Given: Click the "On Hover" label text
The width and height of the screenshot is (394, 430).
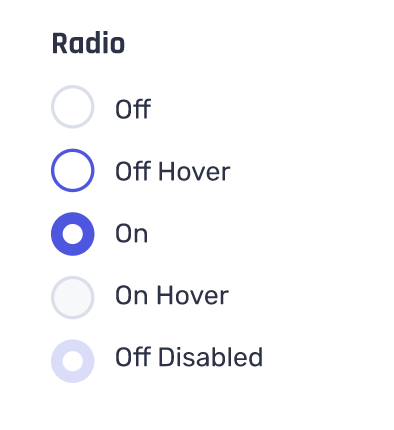Looking at the screenshot, I should pos(172,295).
